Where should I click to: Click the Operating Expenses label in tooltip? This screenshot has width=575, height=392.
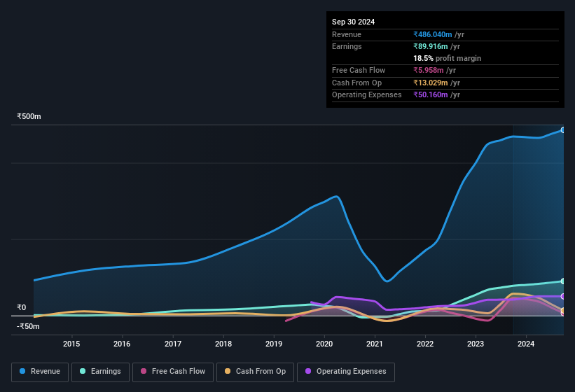(367, 95)
